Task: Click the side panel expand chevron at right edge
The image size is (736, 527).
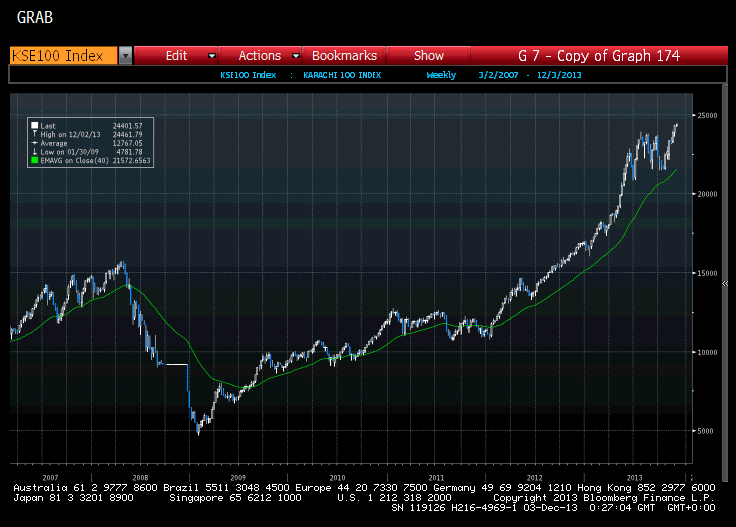Action: (x=725, y=283)
